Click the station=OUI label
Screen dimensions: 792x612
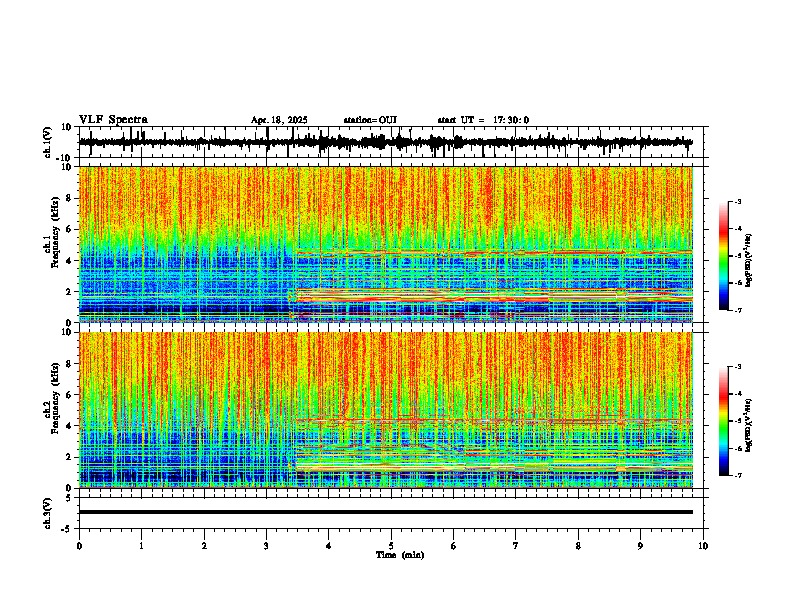[370, 120]
